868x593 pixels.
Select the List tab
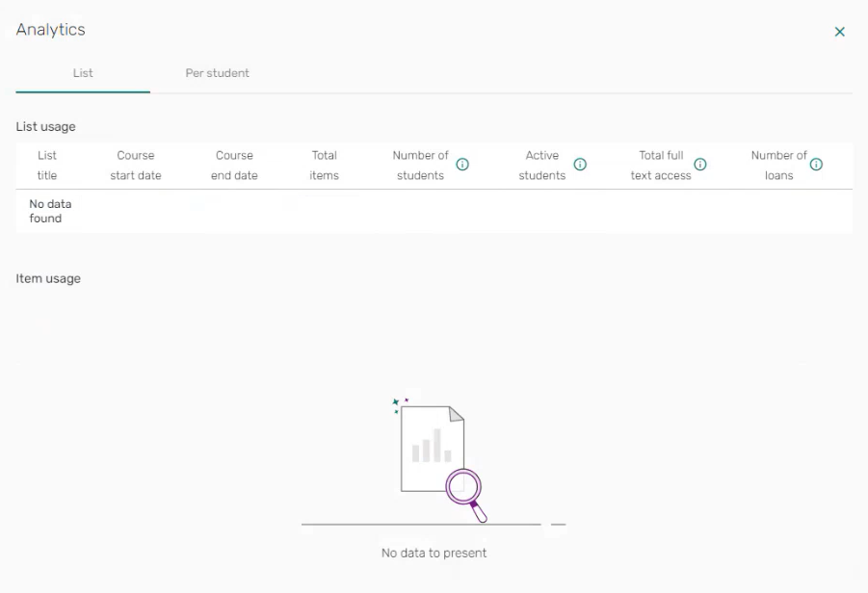pyautogui.click(x=83, y=73)
